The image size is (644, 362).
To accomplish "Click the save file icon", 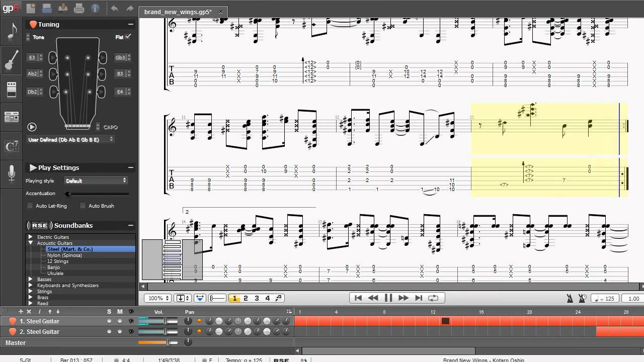I will pyautogui.click(x=63, y=8).
